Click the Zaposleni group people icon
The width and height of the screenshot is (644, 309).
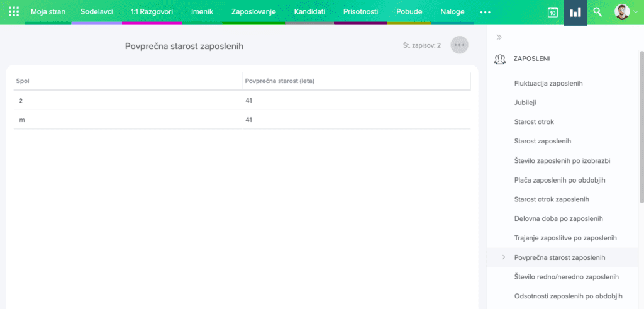point(501,59)
